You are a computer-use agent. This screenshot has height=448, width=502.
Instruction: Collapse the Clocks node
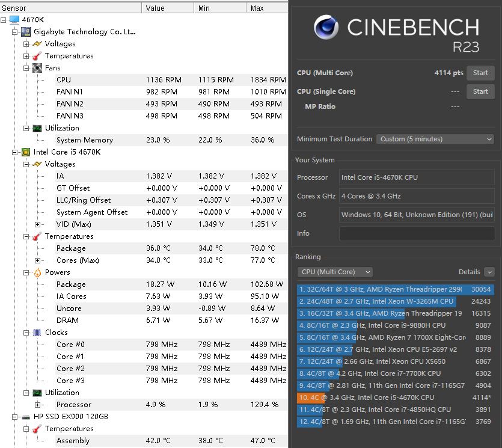pos(26,333)
